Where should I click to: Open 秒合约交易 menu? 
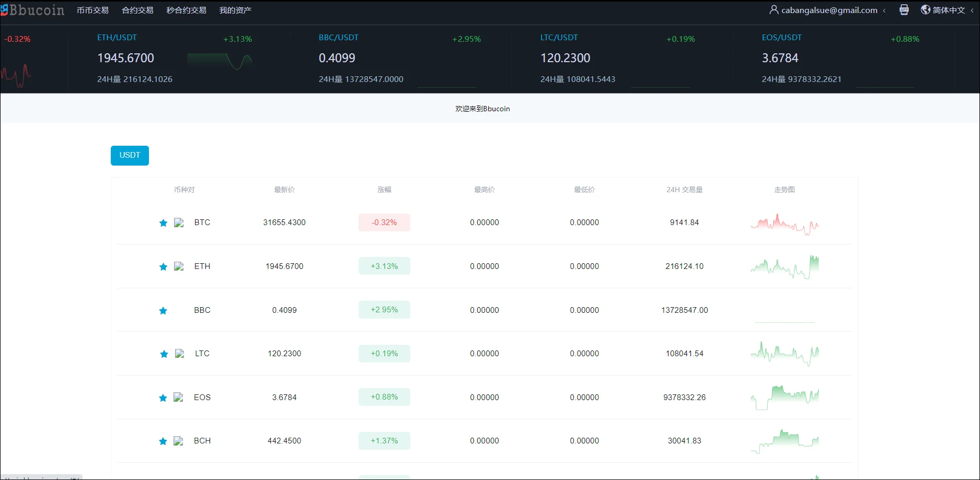[x=186, y=10]
